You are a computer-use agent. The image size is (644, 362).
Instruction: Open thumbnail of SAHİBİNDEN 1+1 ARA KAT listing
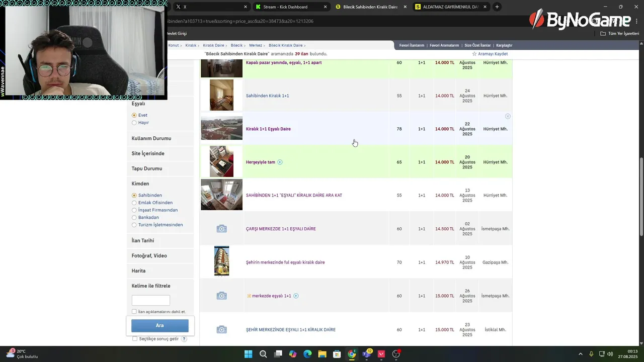click(x=221, y=195)
